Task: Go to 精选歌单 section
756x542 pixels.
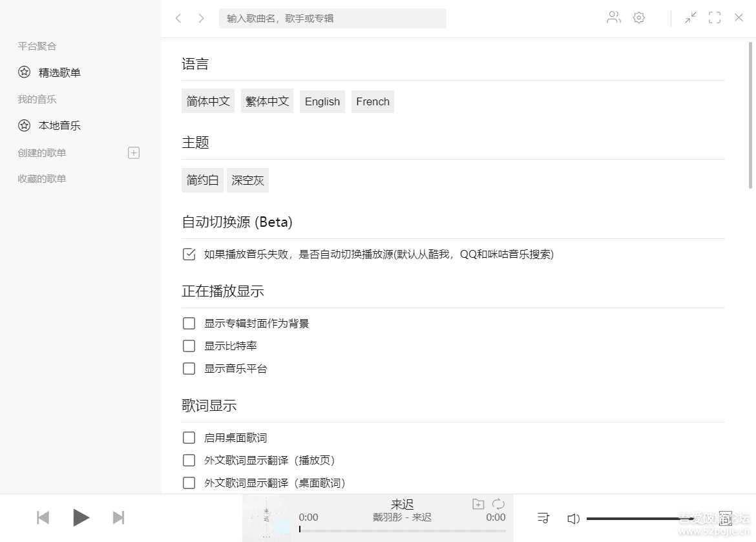Action: 58,72
